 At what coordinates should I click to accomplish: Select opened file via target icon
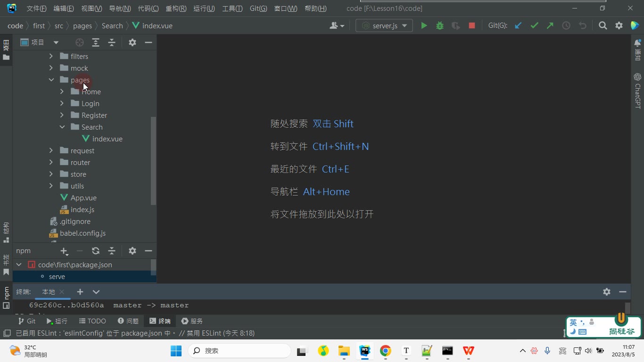pos(80,42)
